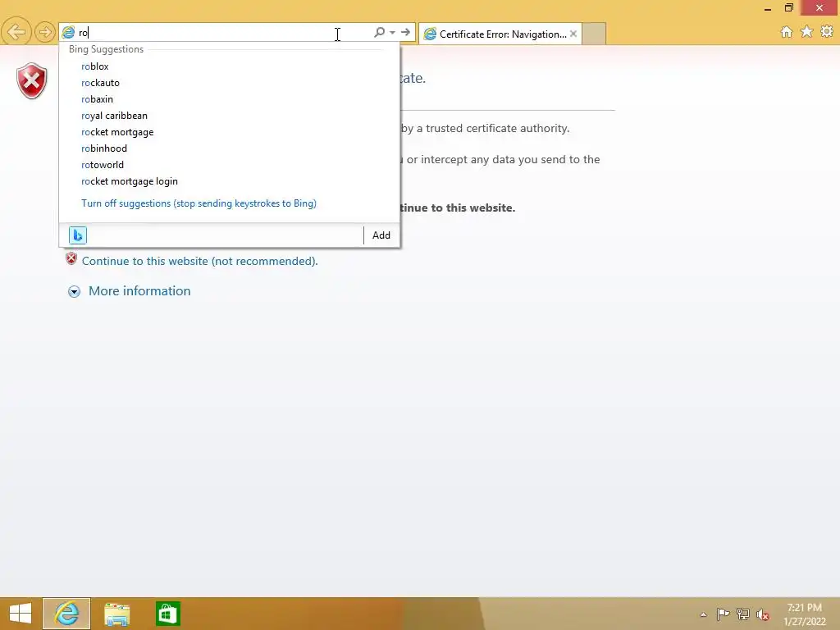Viewport: 840px width, 630px height.
Task: Choose the royal caribbean suggestion
Action: [x=114, y=116]
